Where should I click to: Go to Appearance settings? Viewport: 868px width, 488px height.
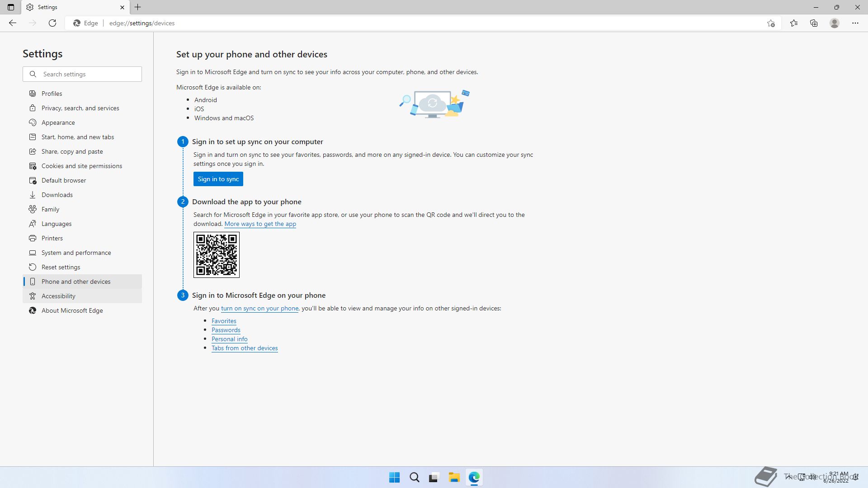tap(82, 122)
